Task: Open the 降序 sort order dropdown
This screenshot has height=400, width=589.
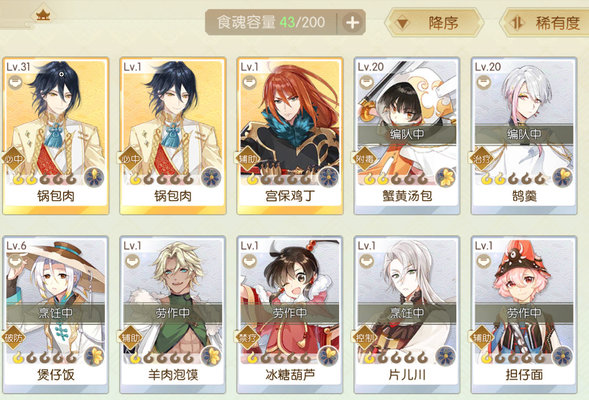Action: (x=434, y=23)
